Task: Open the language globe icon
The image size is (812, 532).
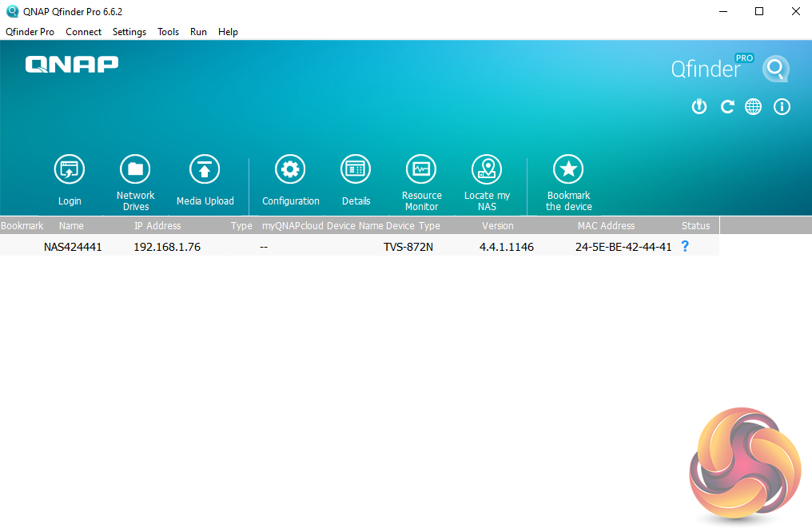Action: tap(754, 106)
